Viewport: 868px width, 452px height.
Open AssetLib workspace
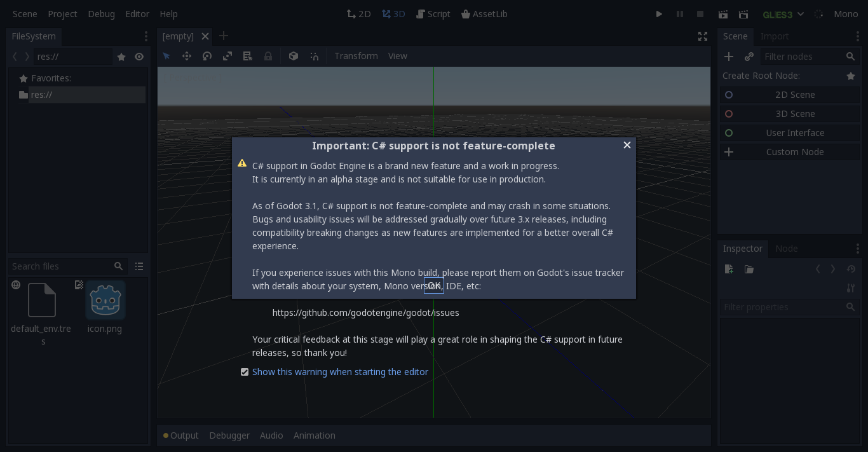[x=484, y=14]
